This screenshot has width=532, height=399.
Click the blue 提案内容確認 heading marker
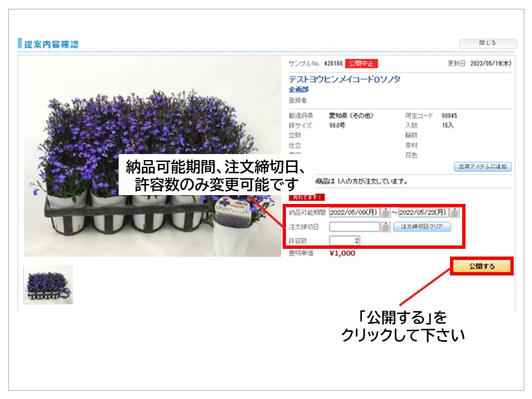[x=20, y=43]
